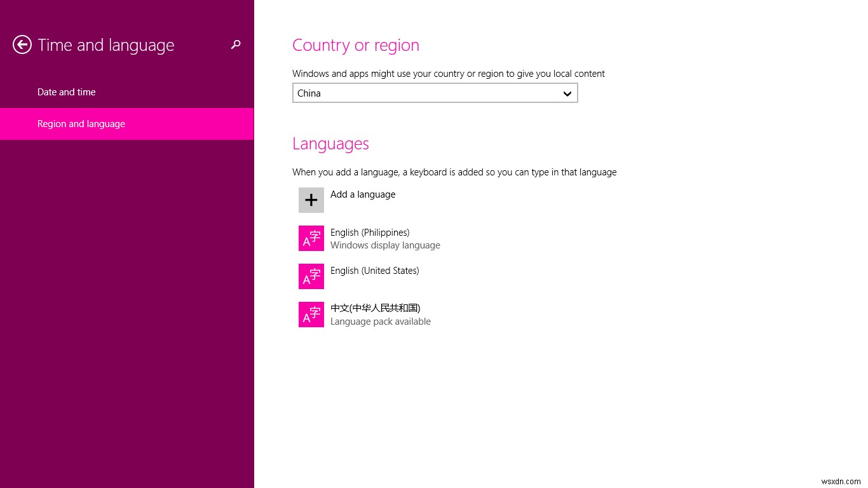Click the 中文 language tile icon
Screen dimensions: 868x488
311,314
